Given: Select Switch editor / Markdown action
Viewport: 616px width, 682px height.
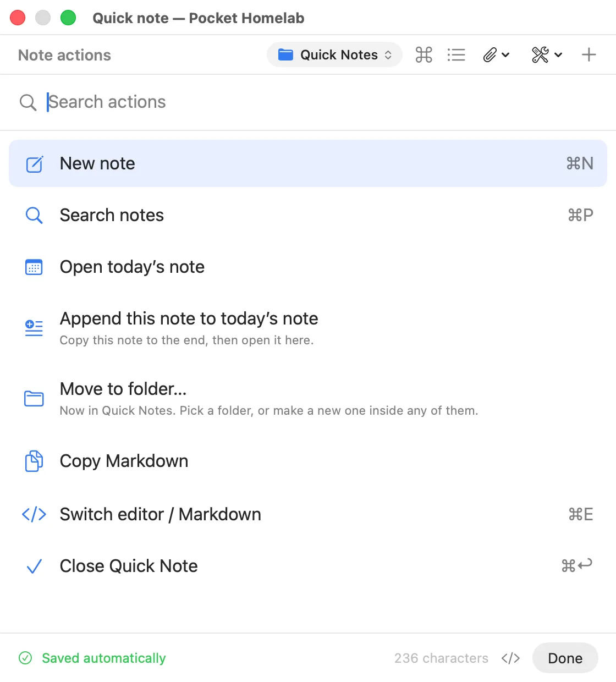Looking at the screenshot, I should 308,514.
